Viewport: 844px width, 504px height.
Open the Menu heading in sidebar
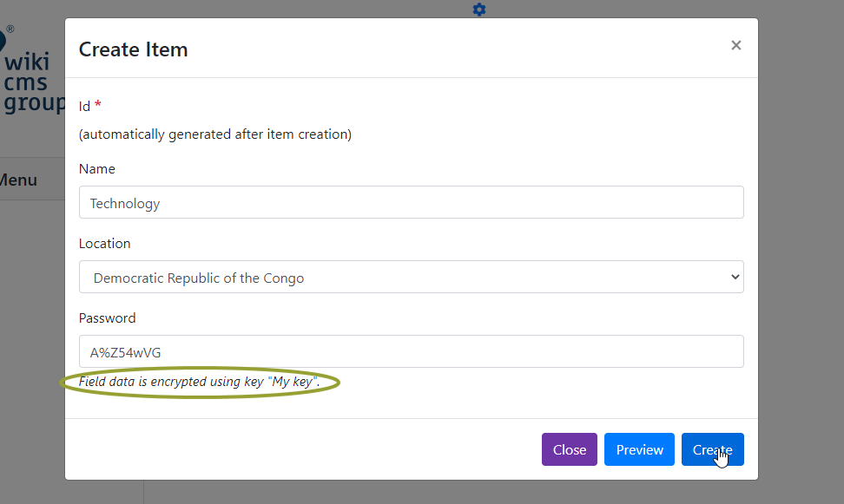point(18,180)
